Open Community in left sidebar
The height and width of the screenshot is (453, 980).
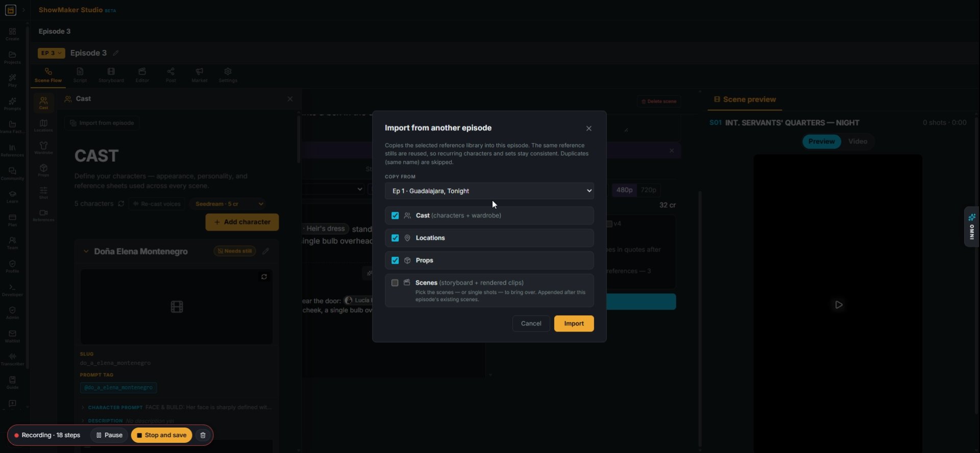click(x=12, y=174)
